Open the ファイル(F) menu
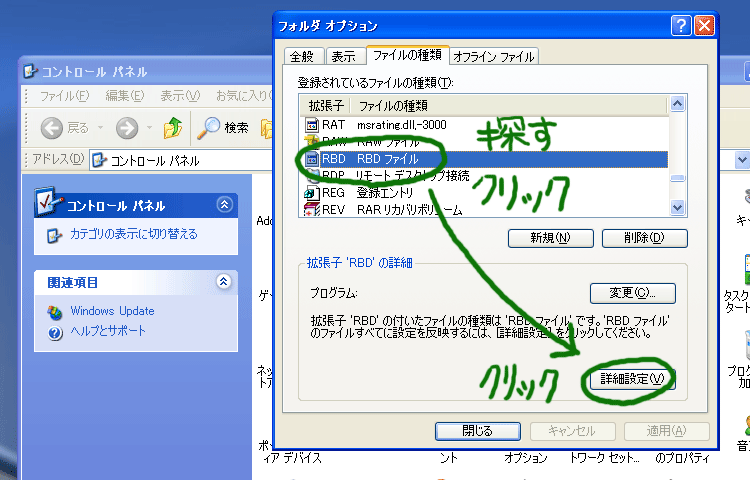This screenshot has height=480, width=750. (x=64, y=96)
